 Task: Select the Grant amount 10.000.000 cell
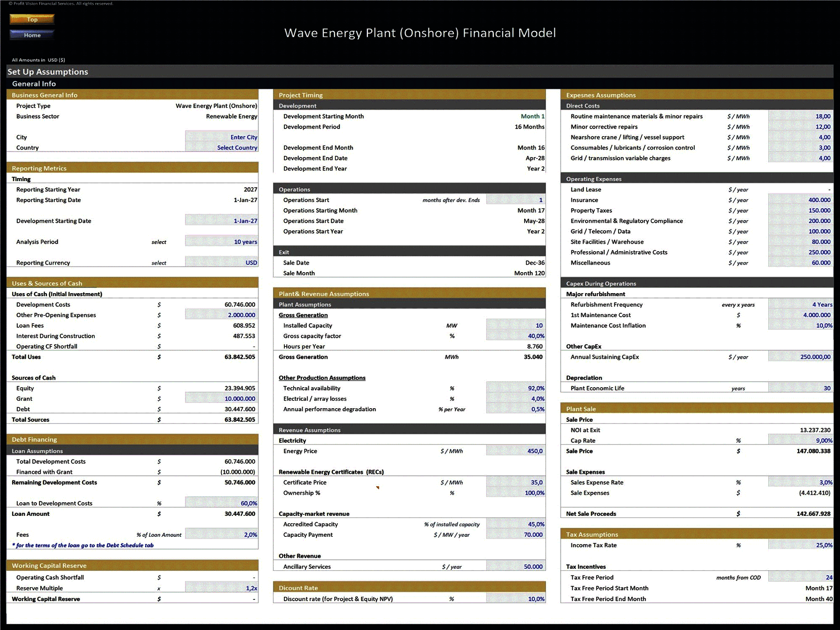click(221, 399)
